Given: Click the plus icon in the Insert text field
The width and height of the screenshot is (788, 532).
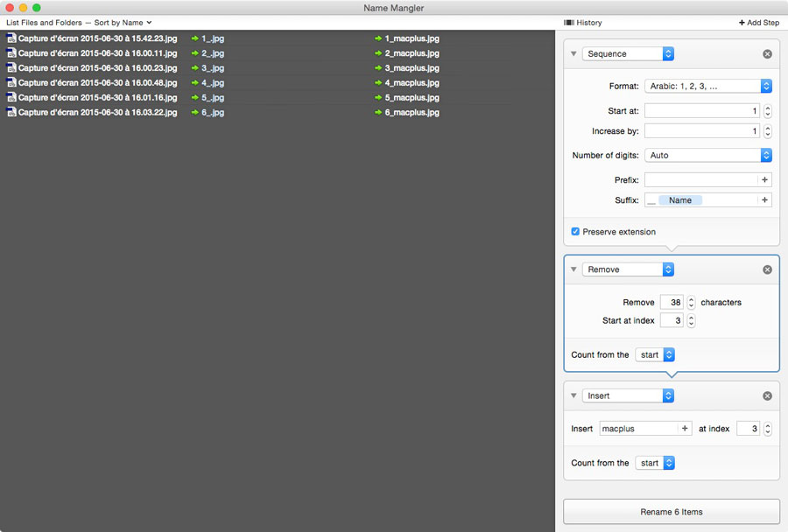Looking at the screenshot, I should (x=685, y=429).
